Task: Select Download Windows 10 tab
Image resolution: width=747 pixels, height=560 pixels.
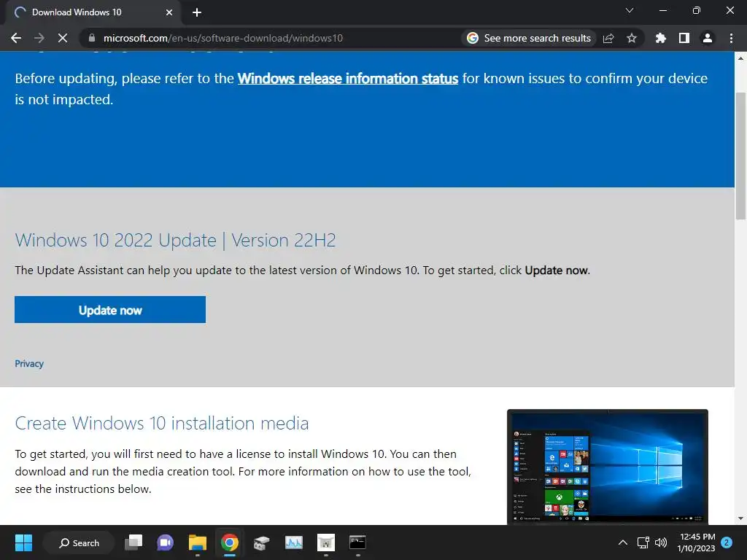Action: coord(93,12)
